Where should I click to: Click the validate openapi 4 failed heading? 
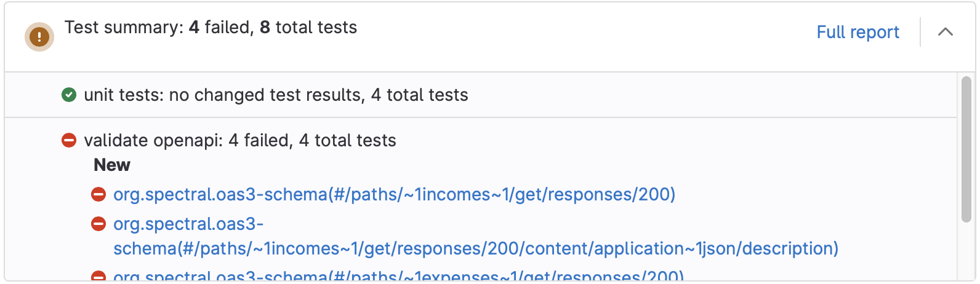coord(240,140)
